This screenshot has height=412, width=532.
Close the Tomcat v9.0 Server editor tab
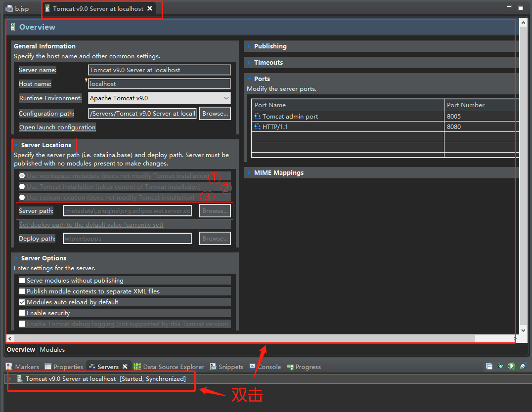[x=150, y=8]
